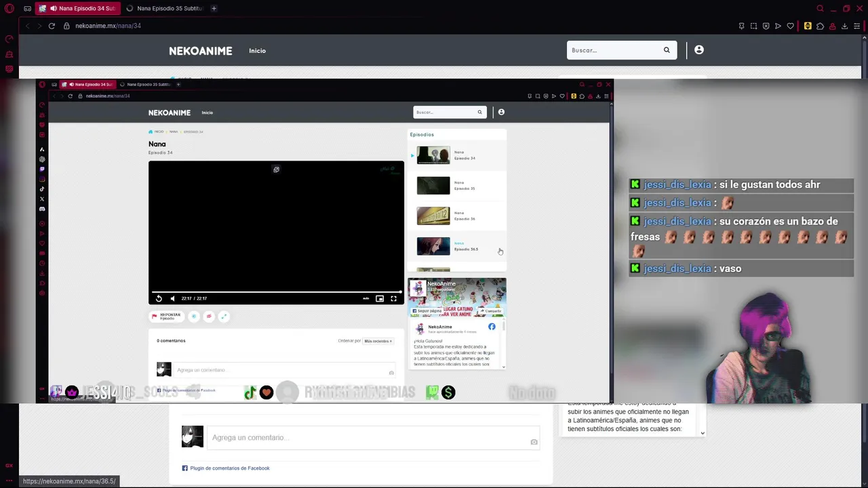Open the Discord icon in inner sidebar
The width and height of the screenshot is (868, 488).
tap(42, 209)
